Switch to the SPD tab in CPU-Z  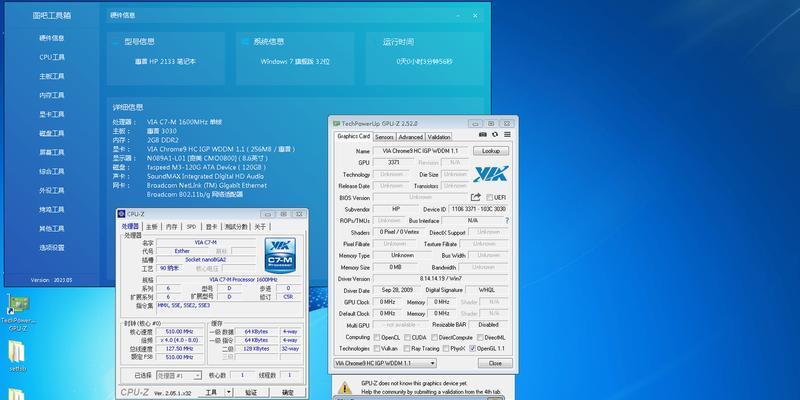(191, 227)
